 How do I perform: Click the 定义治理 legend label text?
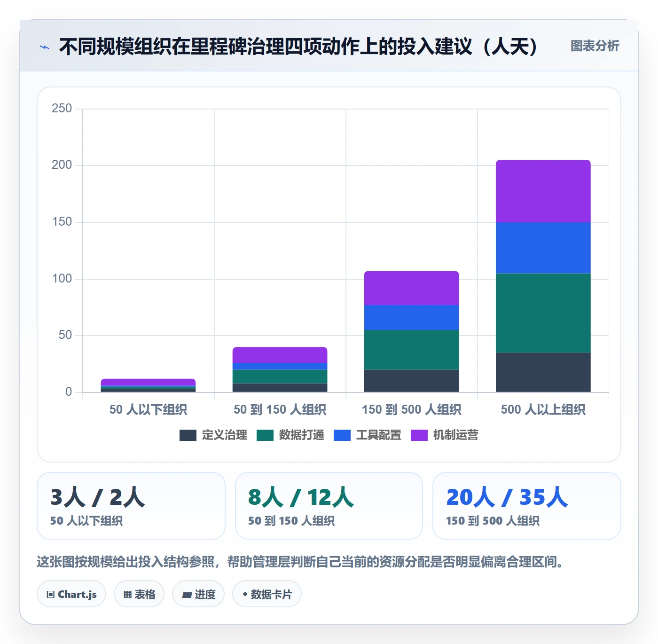[x=225, y=435]
